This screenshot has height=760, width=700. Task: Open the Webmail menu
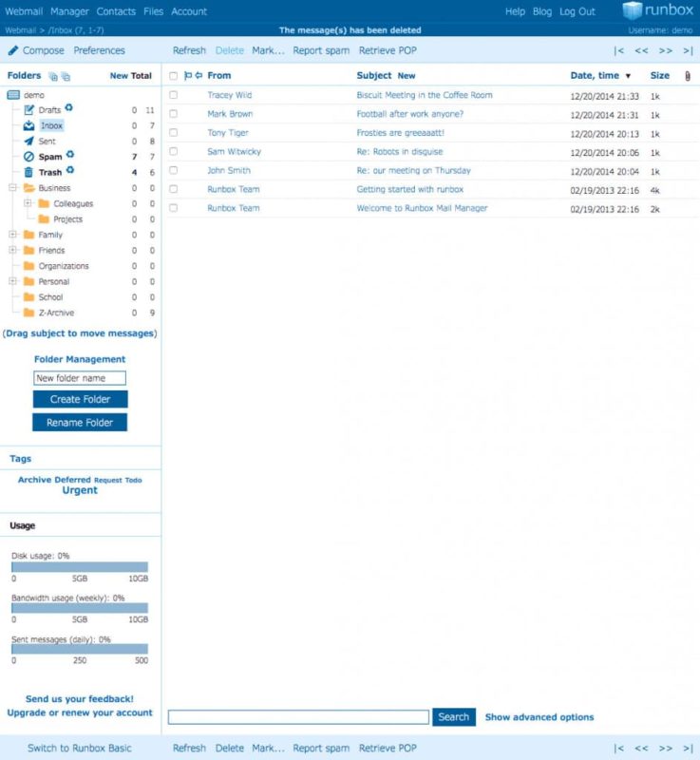[x=24, y=11]
